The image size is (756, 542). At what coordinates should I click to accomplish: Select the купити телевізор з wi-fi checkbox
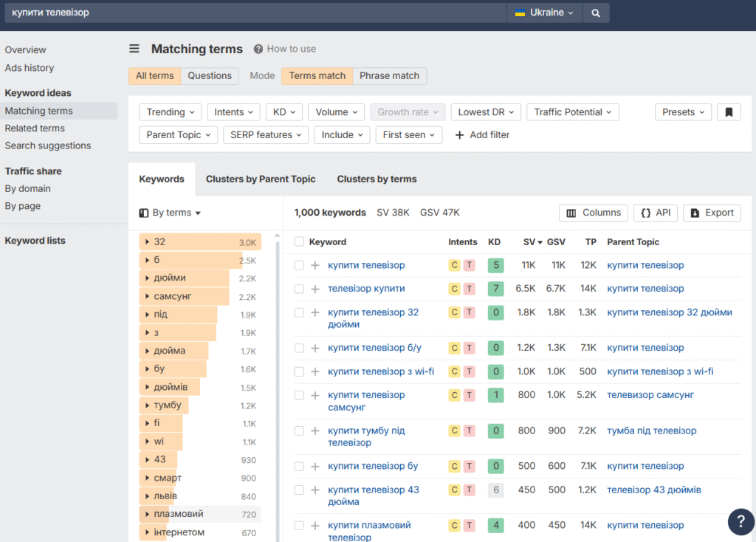(299, 371)
